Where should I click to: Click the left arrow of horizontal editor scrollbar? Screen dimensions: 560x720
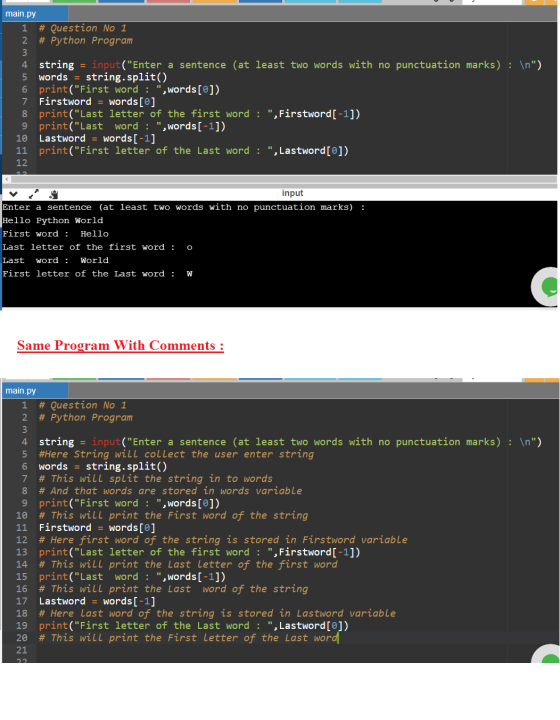pyautogui.click(x=6, y=179)
